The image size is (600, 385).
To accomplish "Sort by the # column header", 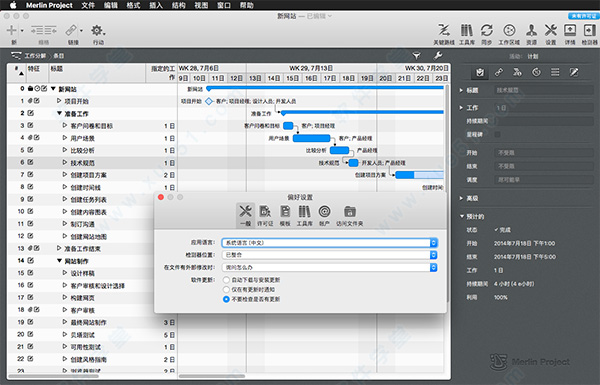I will tap(17, 73).
